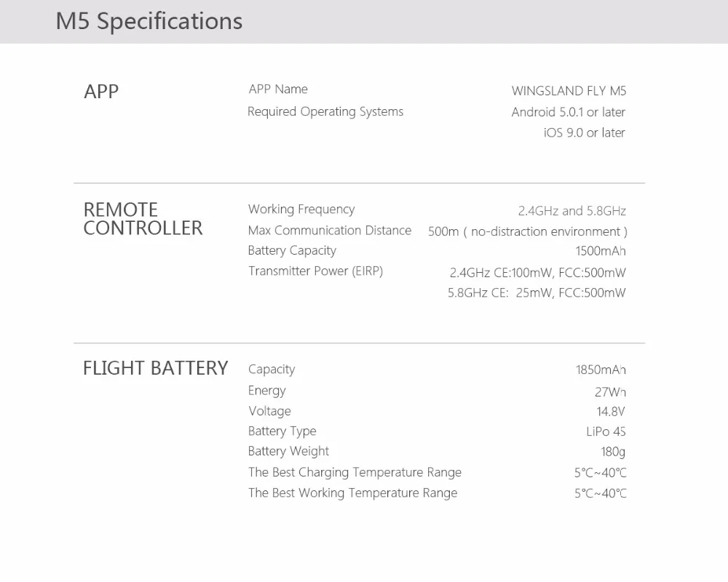Click the 5.8GHz CE: 25mW value line
The height and width of the screenshot is (582, 728).
(x=537, y=293)
